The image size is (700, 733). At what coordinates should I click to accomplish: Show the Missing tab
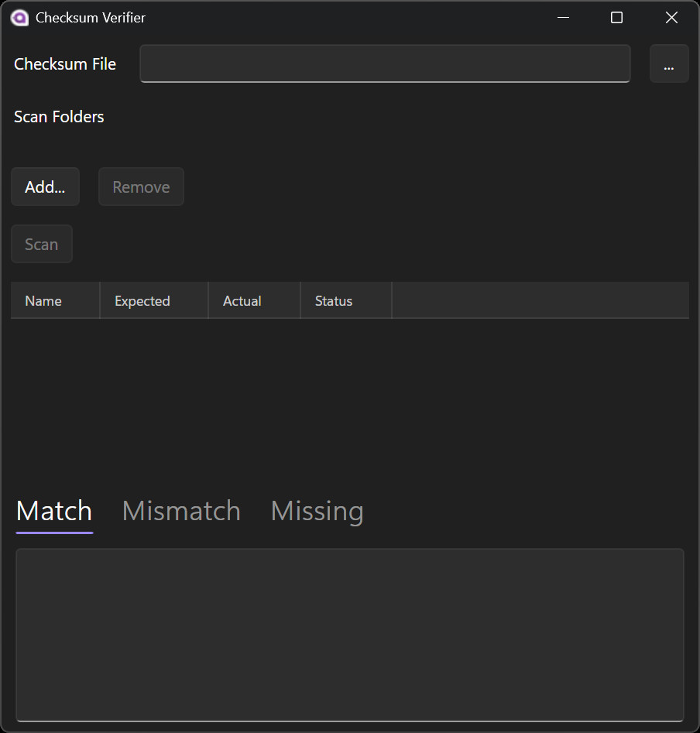[317, 511]
